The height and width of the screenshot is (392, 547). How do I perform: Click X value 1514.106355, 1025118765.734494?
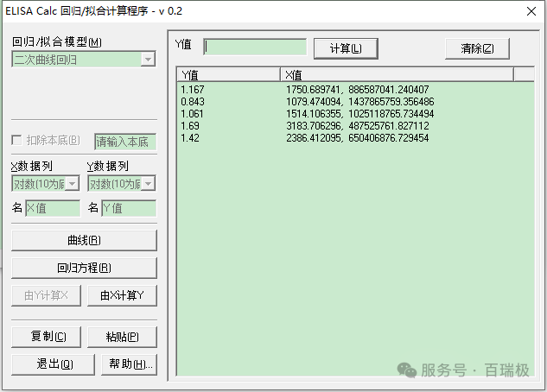(x=360, y=114)
